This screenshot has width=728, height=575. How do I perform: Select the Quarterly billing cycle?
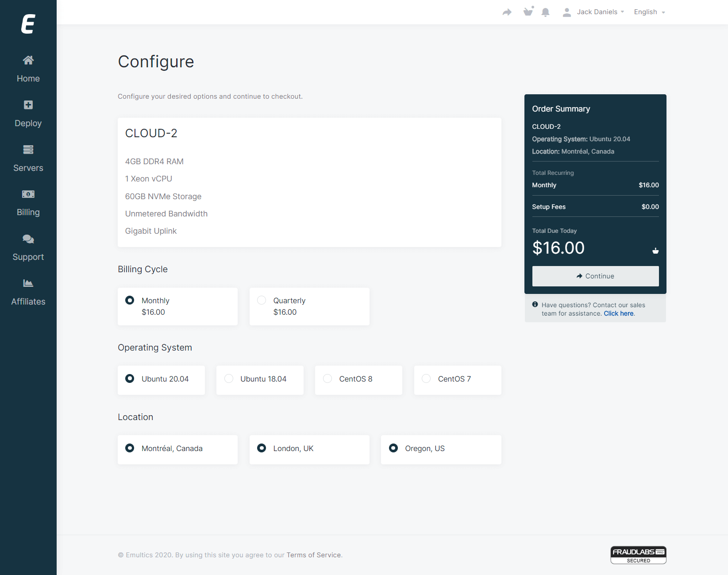262,301
